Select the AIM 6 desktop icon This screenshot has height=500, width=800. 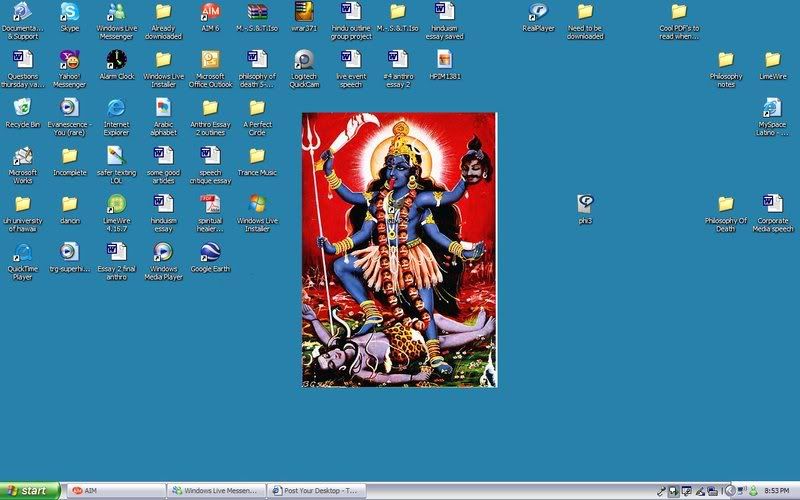210,12
